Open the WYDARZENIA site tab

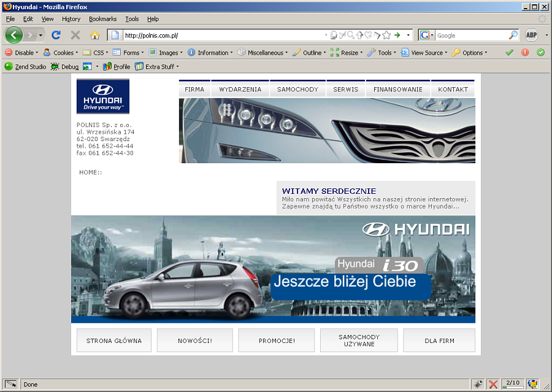(240, 89)
